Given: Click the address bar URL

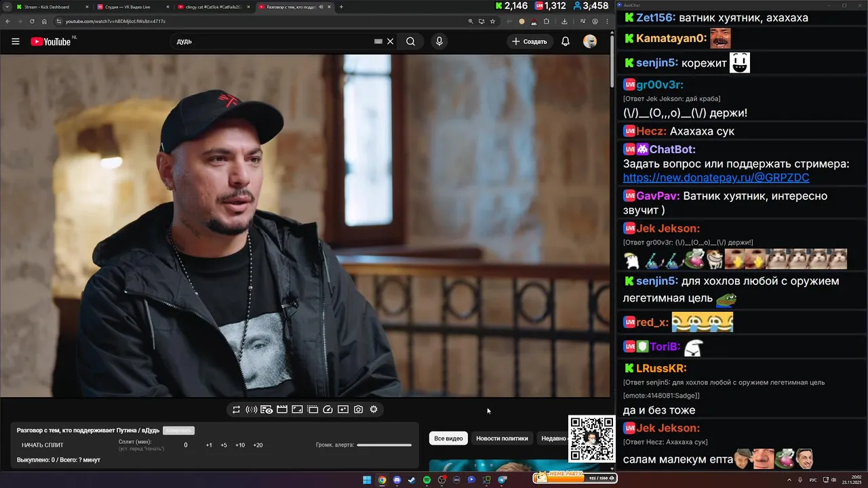Looking at the screenshot, I should pyautogui.click(x=115, y=21).
